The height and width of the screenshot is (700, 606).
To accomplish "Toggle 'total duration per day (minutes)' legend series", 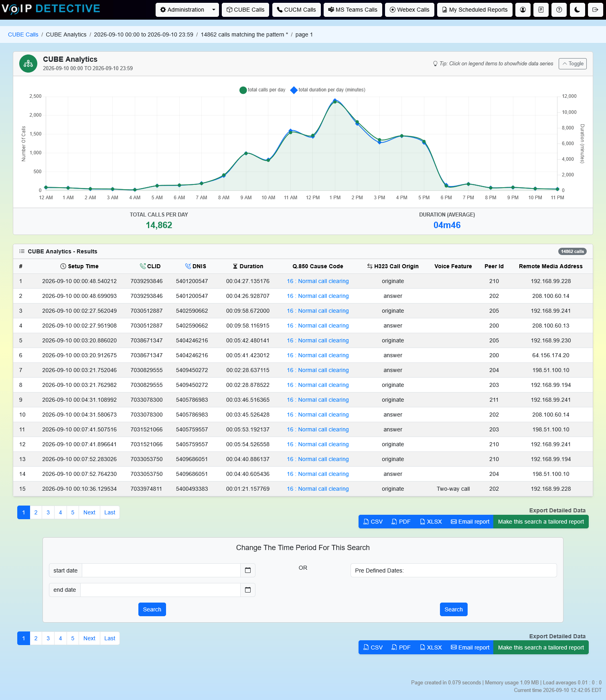I will 328,90.
